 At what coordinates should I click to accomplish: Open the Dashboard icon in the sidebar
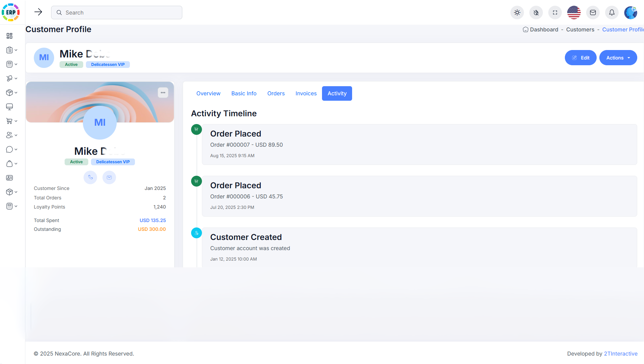(9, 36)
